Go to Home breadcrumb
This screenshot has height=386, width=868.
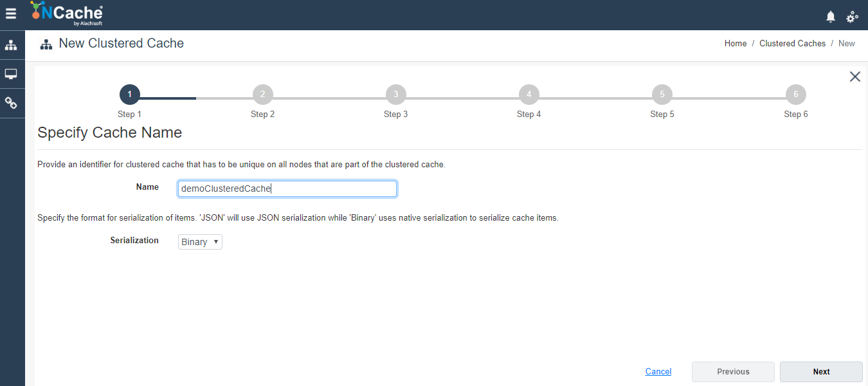click(736, 44)
